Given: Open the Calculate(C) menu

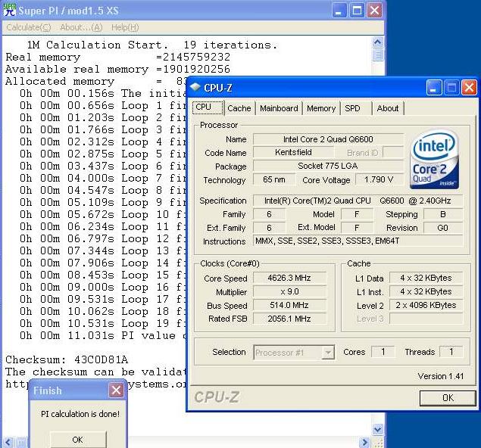Looking at the screenshot, I should [29, 27].
